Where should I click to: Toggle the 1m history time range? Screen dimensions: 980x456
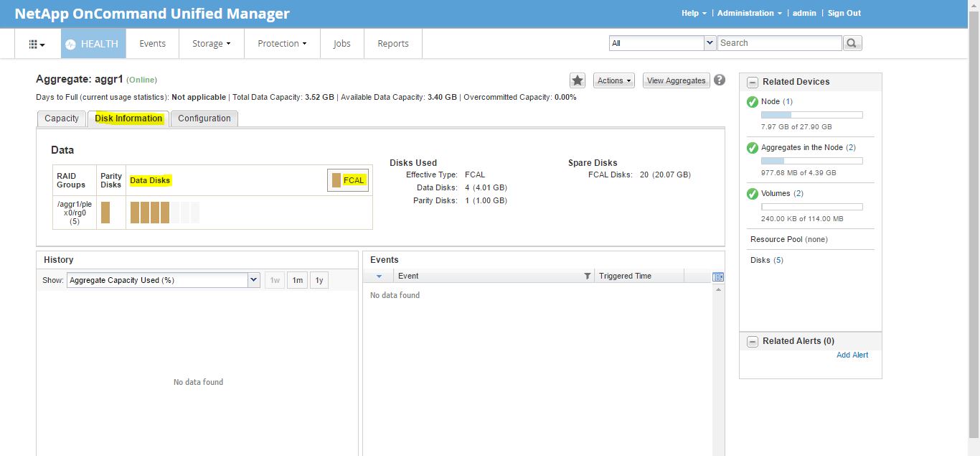point(296,280)
